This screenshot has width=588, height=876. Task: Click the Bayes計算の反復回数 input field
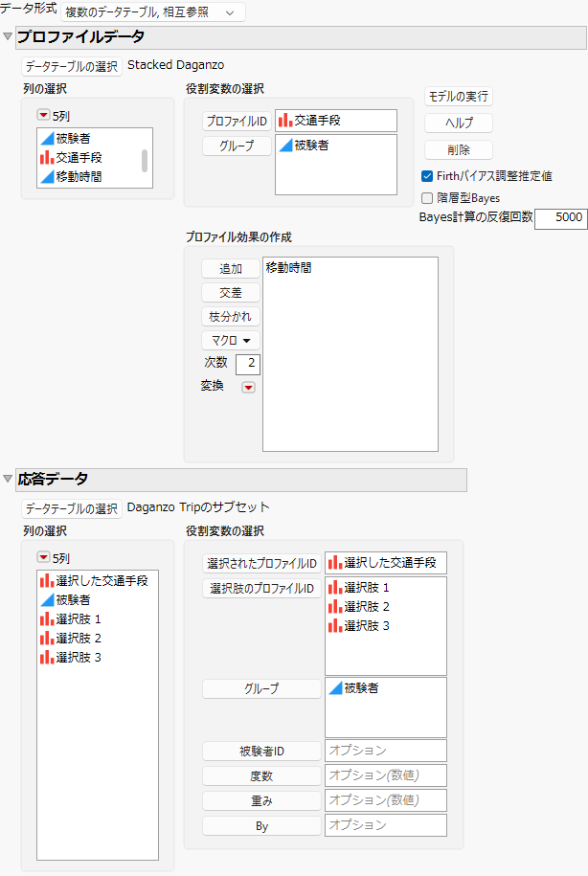coord(560,218)
